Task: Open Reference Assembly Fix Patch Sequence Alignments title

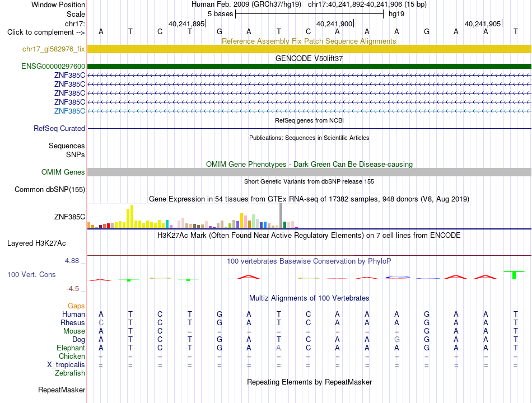Action: [309, 41]
